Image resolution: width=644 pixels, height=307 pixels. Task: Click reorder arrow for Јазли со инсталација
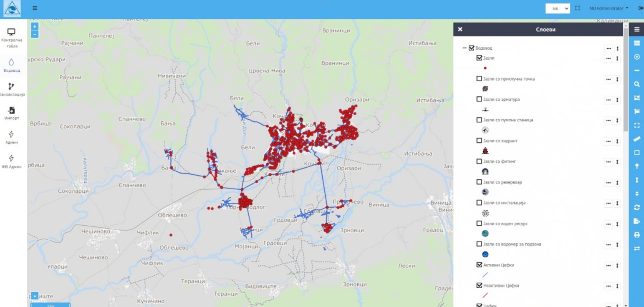tap(617, 203)
